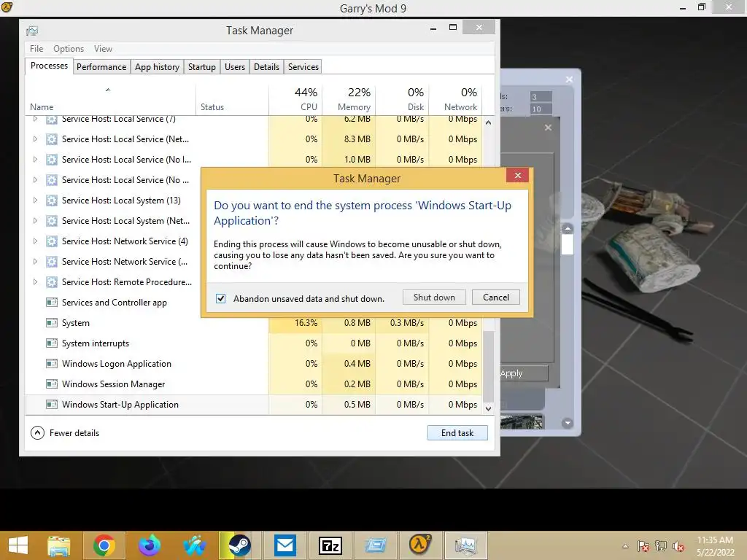This screenshot has height=560, width=747.
Task: Sort processes by Name column
Action: [110, 99]
